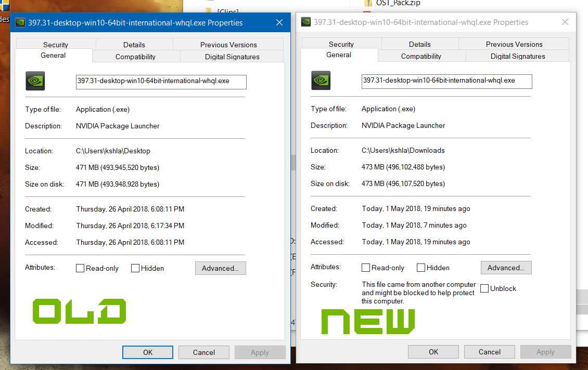
Task: Click Modified value 'Today, 1 May 2018, 7 minutes ago'
Action: point(414,226)
